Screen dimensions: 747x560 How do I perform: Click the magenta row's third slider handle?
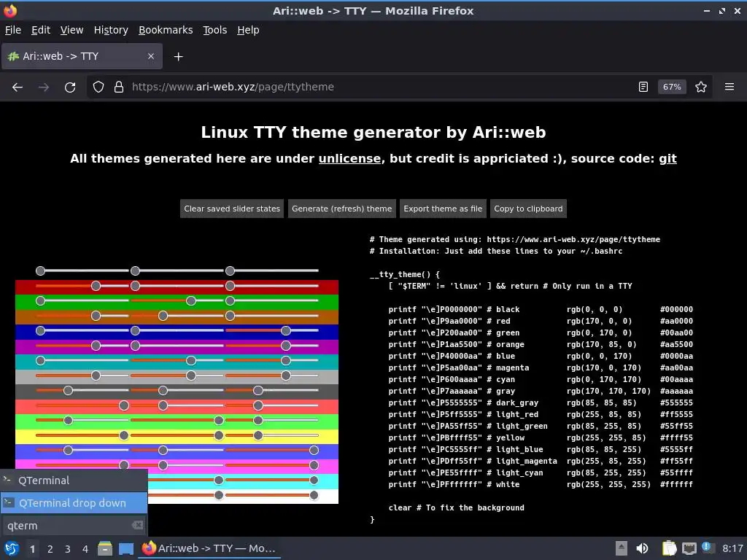(286, 345)
